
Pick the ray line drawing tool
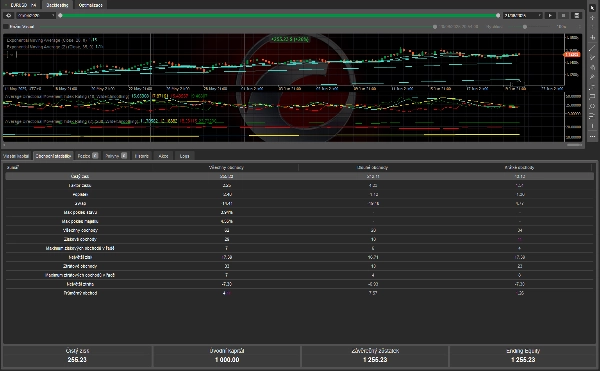point(592,58)
